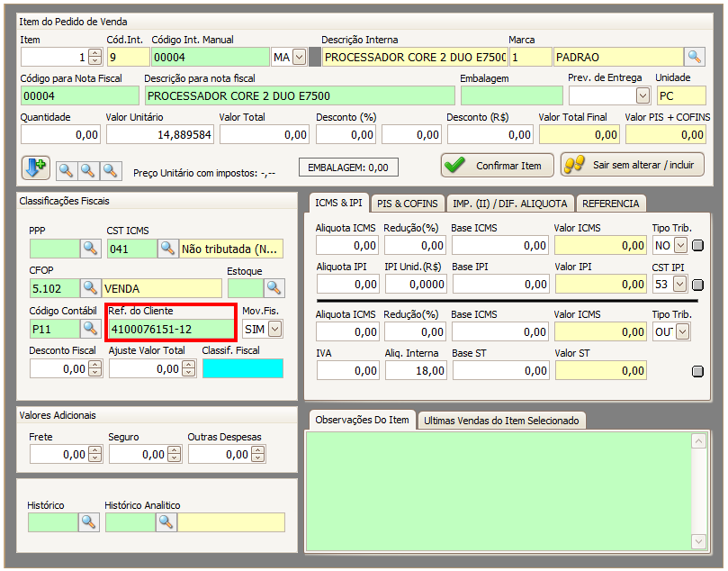Image resolution: width=728 pixels, height=571 pixels.
Task: Click magnifier next to Histórico field
Action: coord(89,522)
